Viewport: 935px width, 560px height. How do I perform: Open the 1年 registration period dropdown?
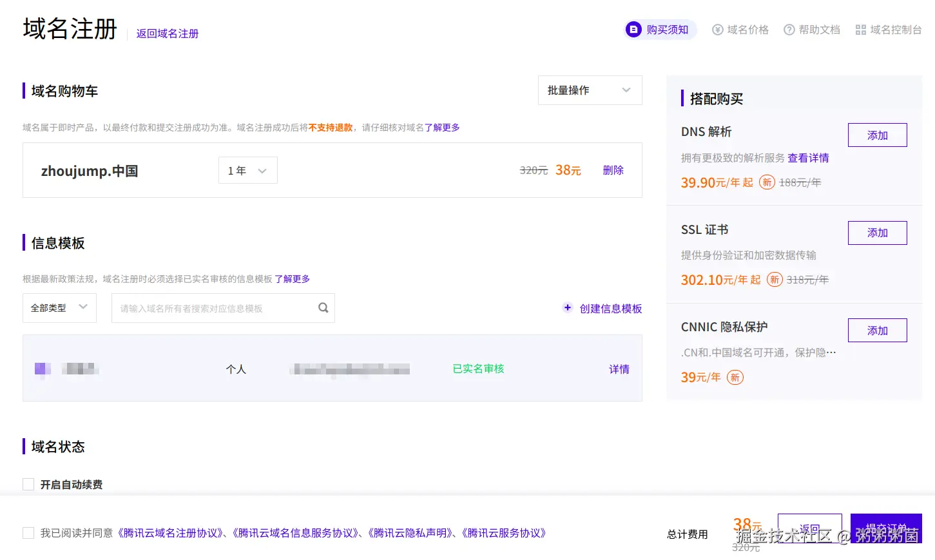click(248, 170)
